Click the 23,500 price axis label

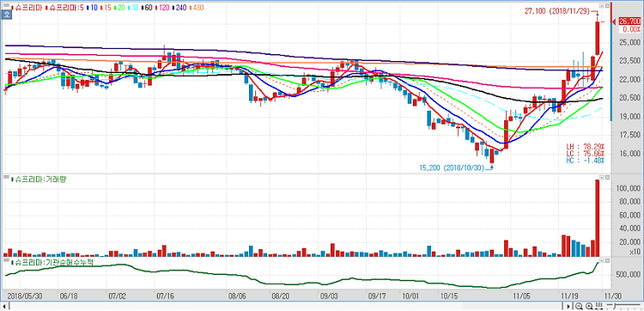pyautogui.click(x=629, y=61)
